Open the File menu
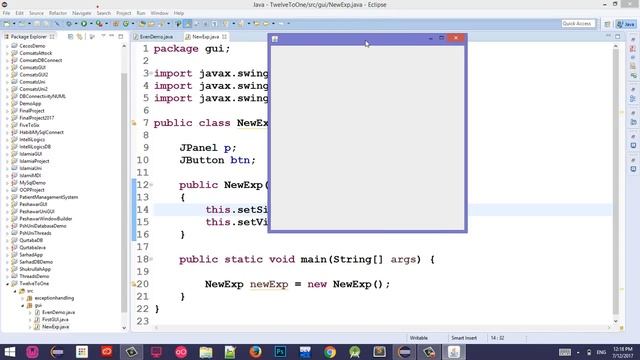 click(x=7, y=13)
